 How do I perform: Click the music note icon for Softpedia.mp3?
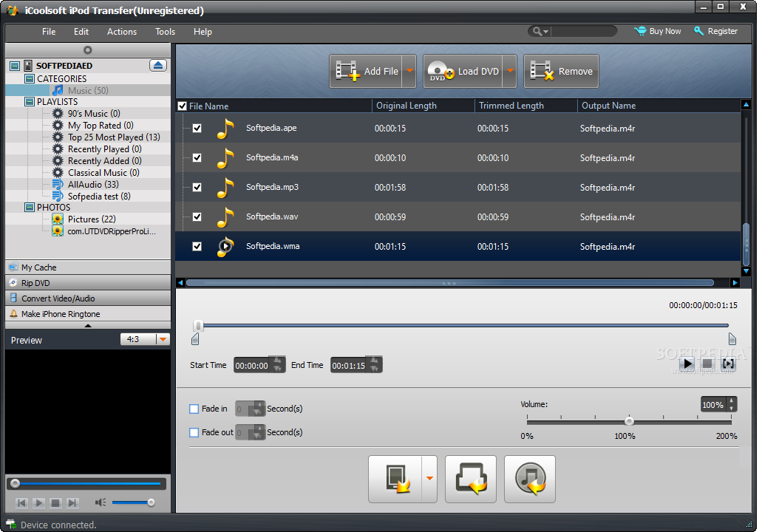point(225,188)
